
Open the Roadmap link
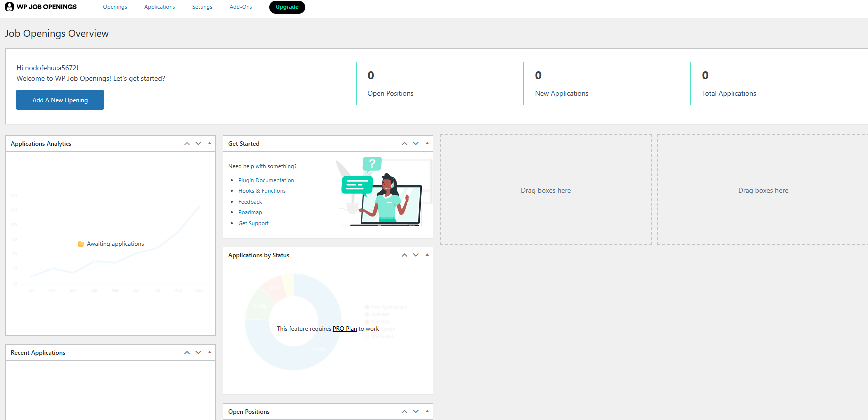click(250, 212)
